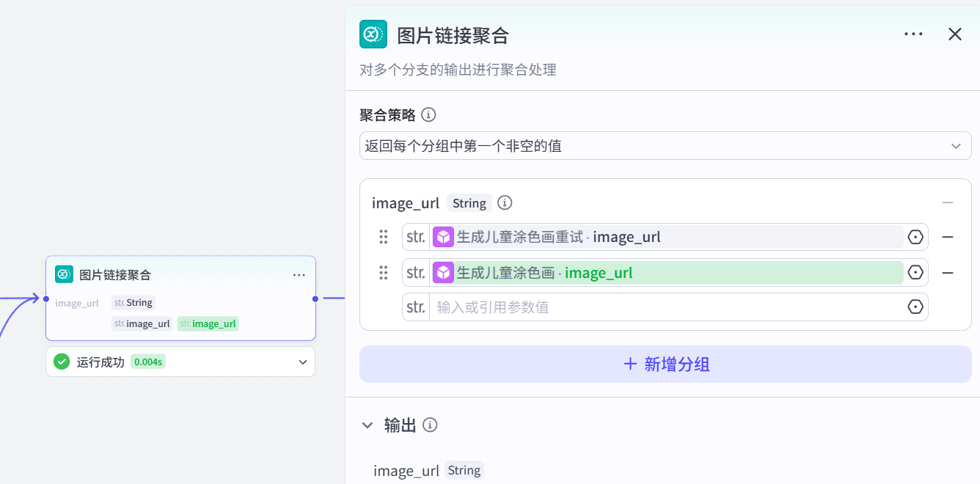Click the 运行成功 status text
Viewport: 980px width, 484px height.
[x=100, y=362]
